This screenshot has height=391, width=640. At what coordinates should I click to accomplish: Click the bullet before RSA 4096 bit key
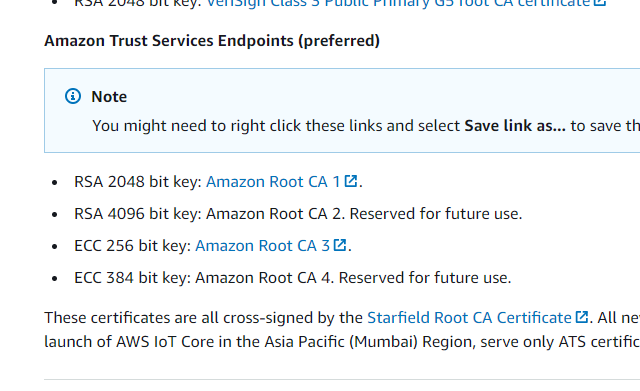55,215
